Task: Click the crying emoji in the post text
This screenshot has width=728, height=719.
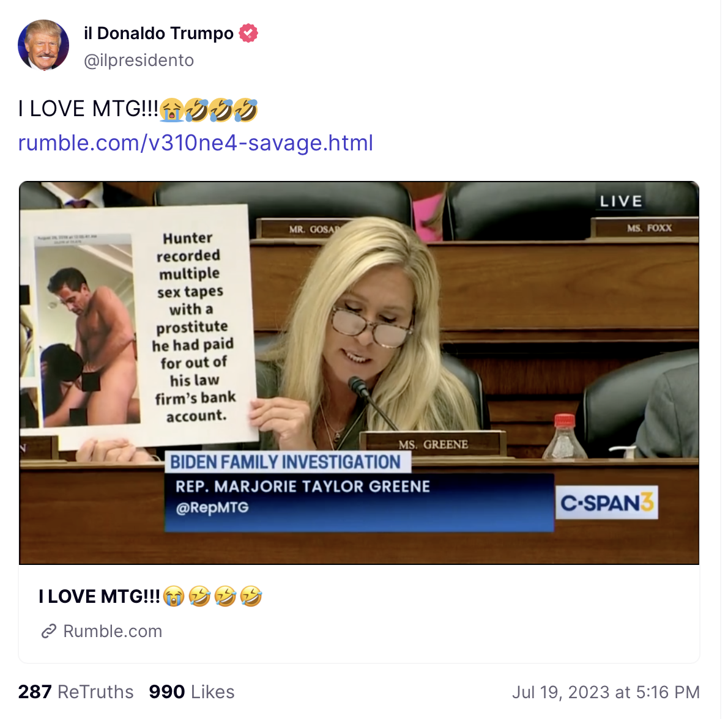Action: [x=171, y=110]
